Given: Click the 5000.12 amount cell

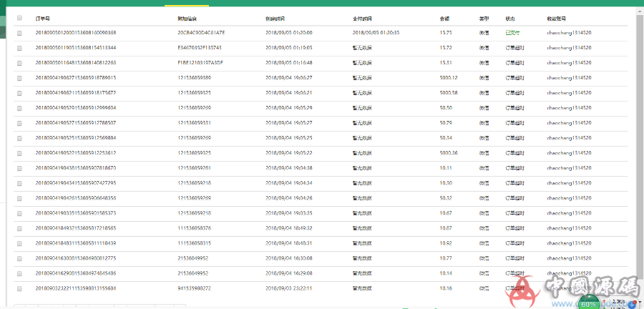Looking at the screenshot, I should click(x=449, y=78).
